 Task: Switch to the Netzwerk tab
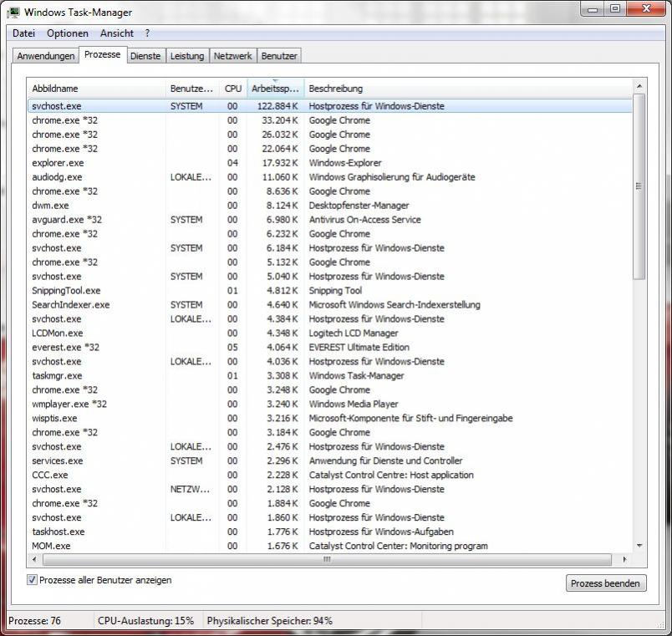232,56
